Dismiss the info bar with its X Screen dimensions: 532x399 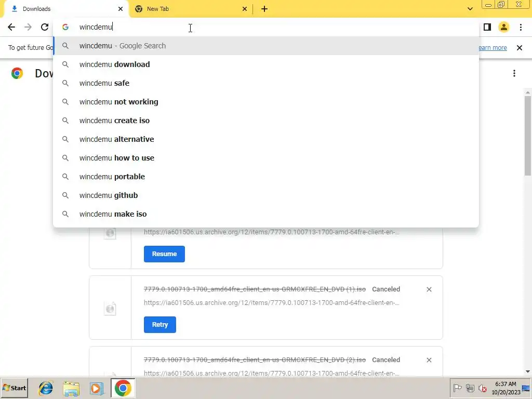(x=520, y=48)
